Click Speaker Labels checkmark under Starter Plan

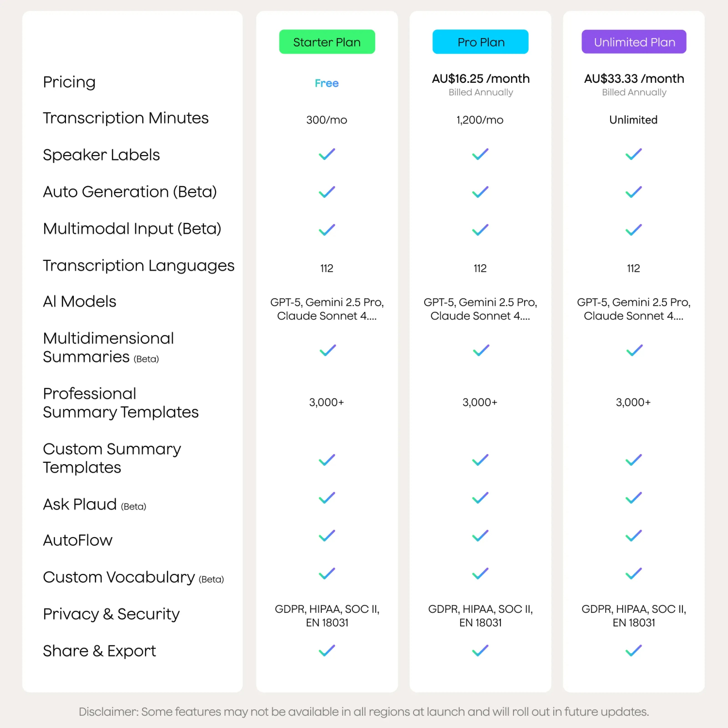(327, 154)
